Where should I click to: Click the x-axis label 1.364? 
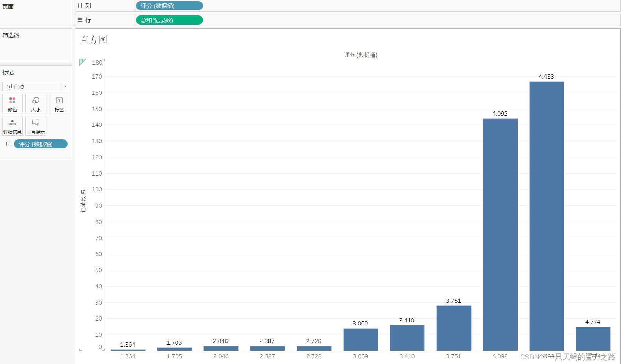(x=128, y=356)
